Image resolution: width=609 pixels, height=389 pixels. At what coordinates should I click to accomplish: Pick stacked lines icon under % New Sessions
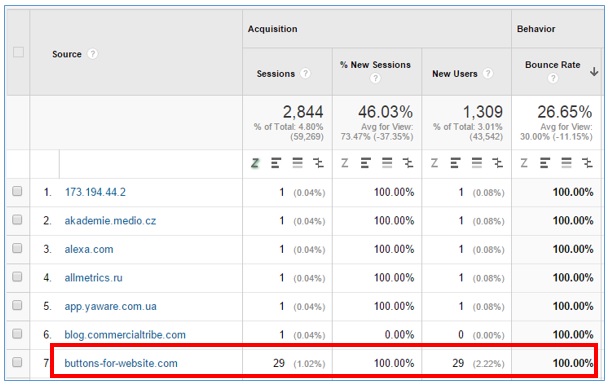pyautogui.click(x=387, y=163)
